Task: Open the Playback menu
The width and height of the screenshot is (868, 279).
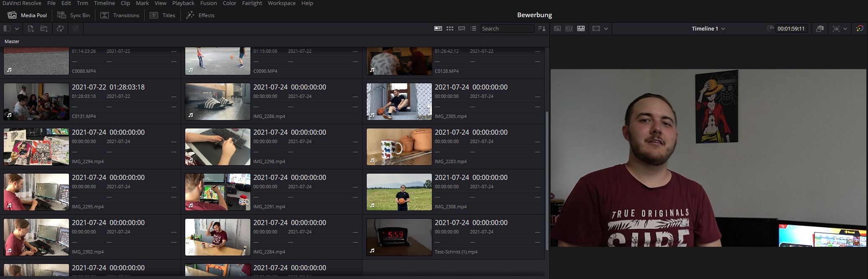Action: coord(183,3)
